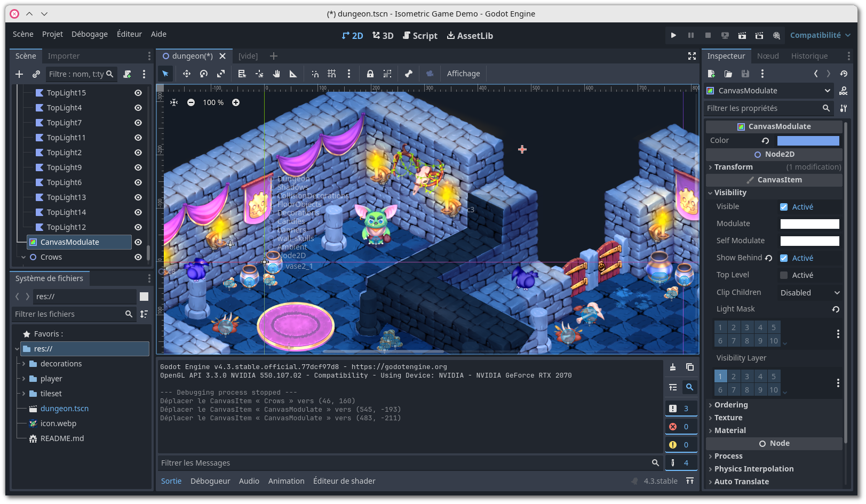Open the Compatibilité renderer dropdown
866x504 pixels.
click(820, 35)
